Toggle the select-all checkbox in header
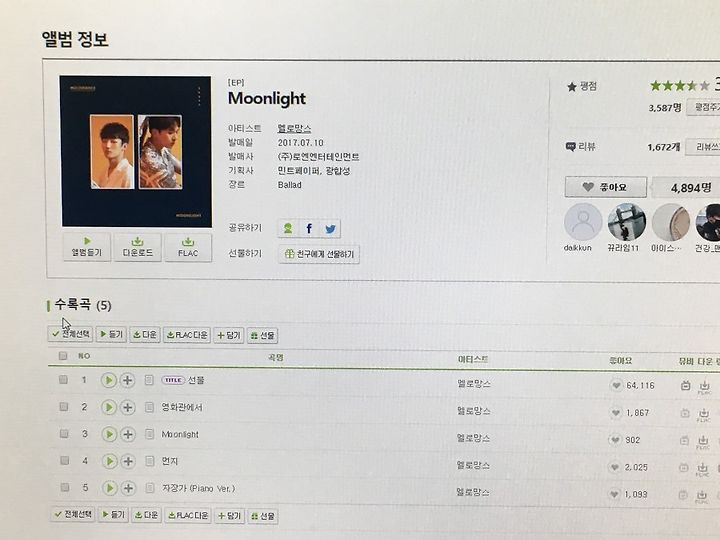 [63, 355]
